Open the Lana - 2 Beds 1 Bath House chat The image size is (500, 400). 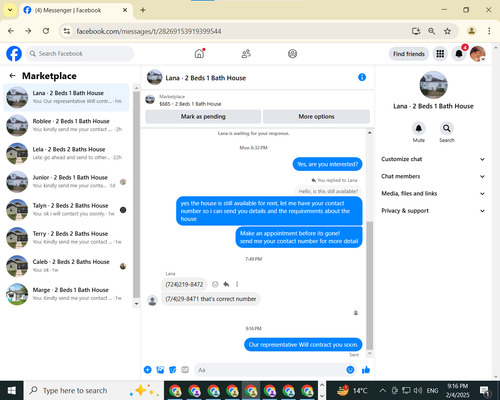click(66, 97)
